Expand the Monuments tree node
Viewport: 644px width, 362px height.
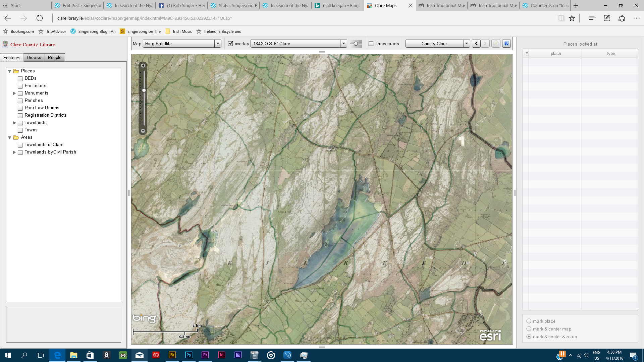point(14,93)
